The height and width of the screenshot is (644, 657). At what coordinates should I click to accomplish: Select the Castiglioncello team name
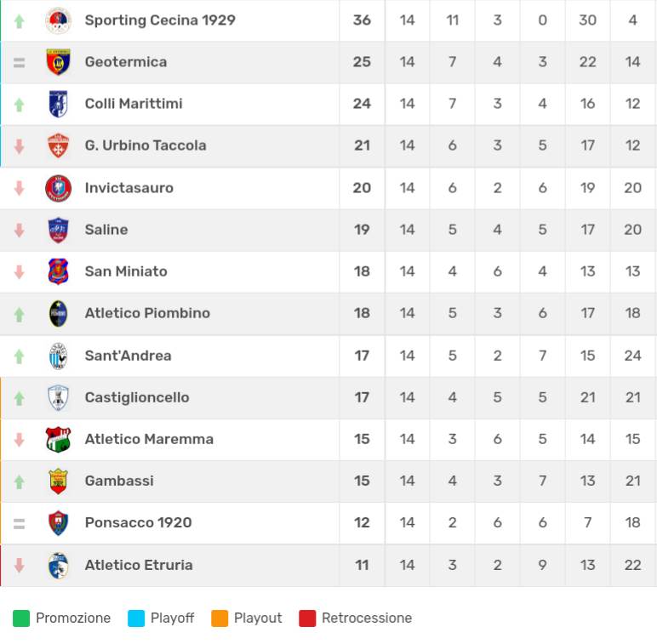(x=137, y=397)
